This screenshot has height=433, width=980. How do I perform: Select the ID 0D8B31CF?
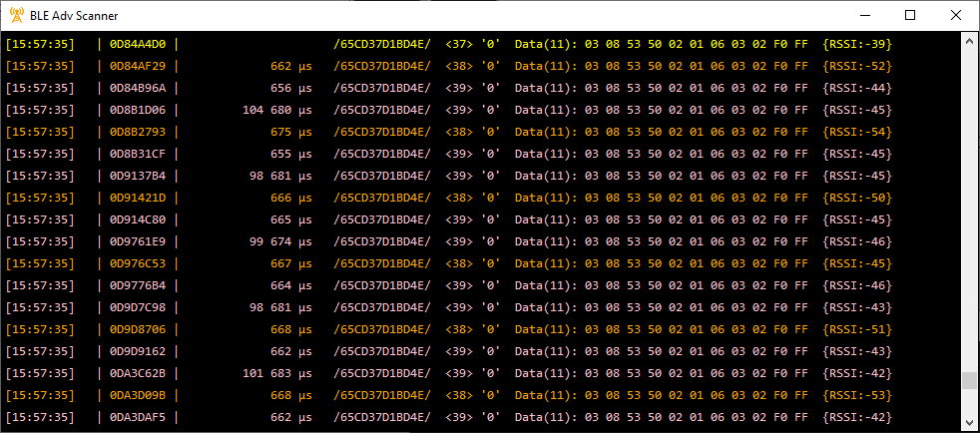coord(138,154)
